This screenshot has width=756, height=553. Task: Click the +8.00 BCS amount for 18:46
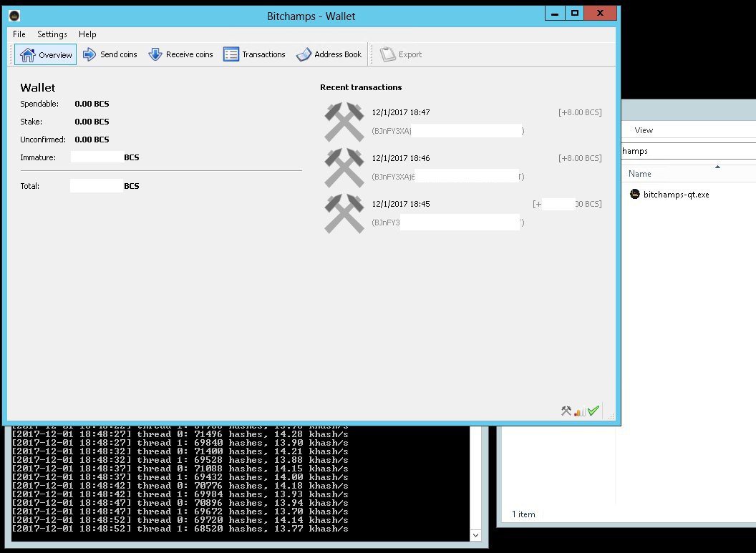pos(580,158)
